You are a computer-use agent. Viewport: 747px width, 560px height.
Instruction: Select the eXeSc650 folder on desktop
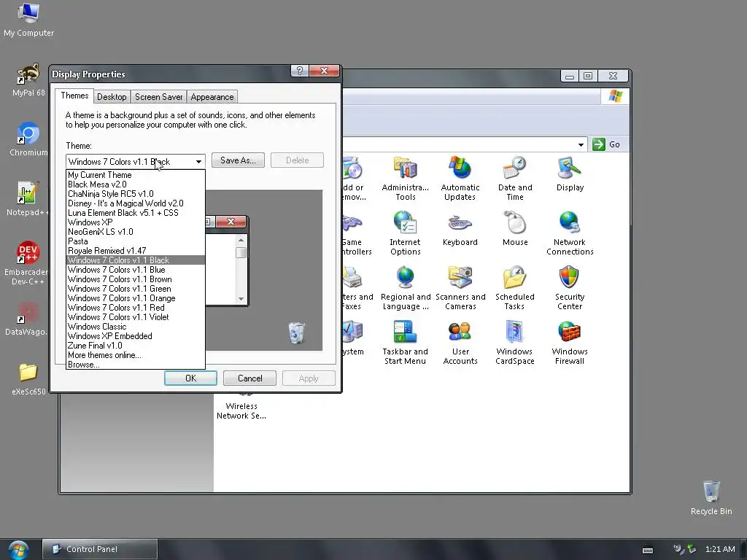pos(28,379)
